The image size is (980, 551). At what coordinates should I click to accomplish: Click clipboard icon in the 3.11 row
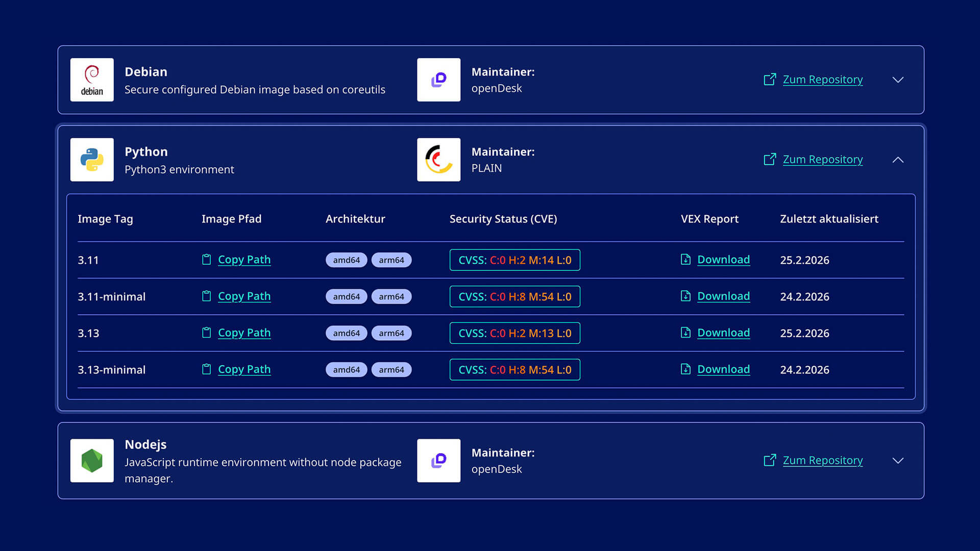point(206,260)
